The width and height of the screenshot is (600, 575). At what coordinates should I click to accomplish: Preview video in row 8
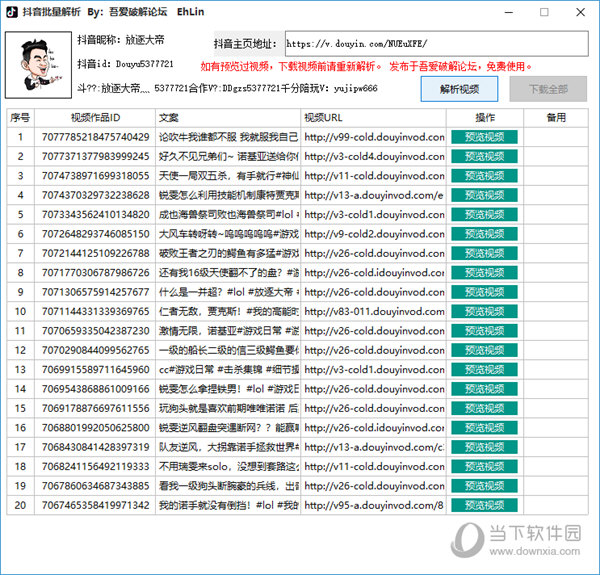[484, 273]
